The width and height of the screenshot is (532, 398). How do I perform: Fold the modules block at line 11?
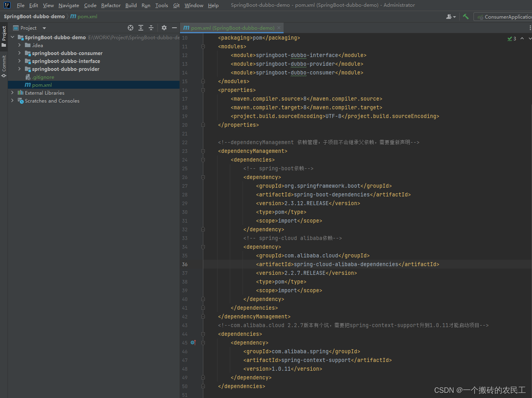tap(203, 46)
